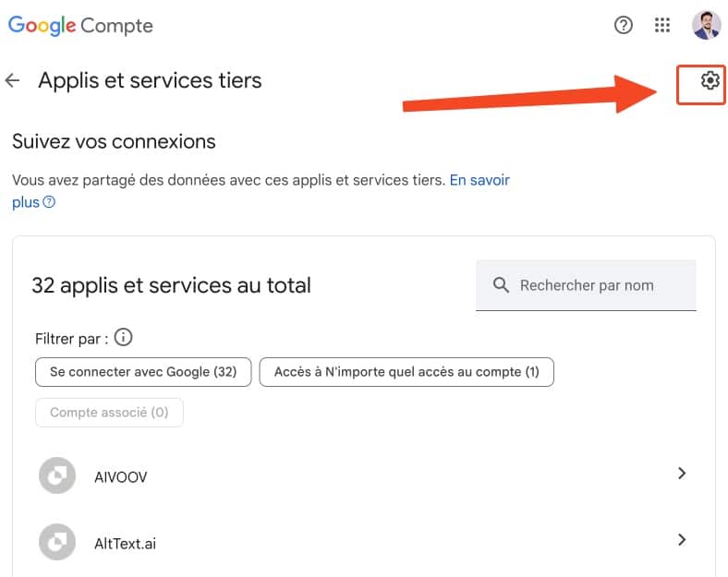Click the help question mark icon
This screenshot has width=728, height=577.
(x=623, y=25)
